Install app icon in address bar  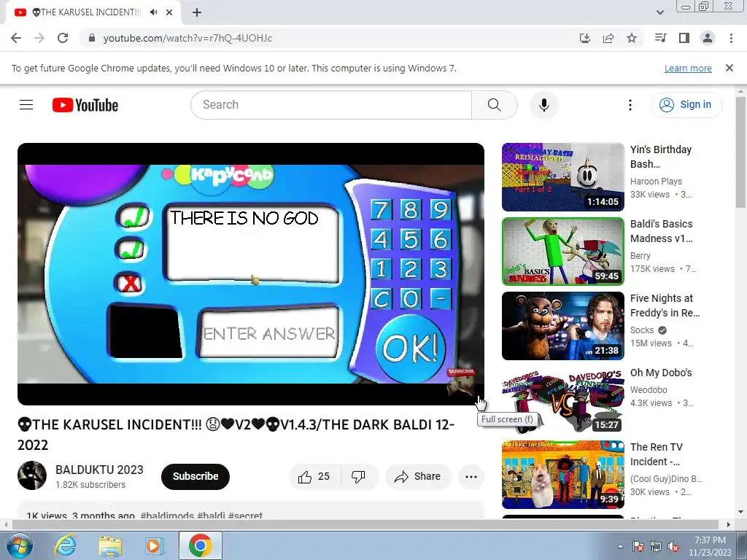(584, 38)
